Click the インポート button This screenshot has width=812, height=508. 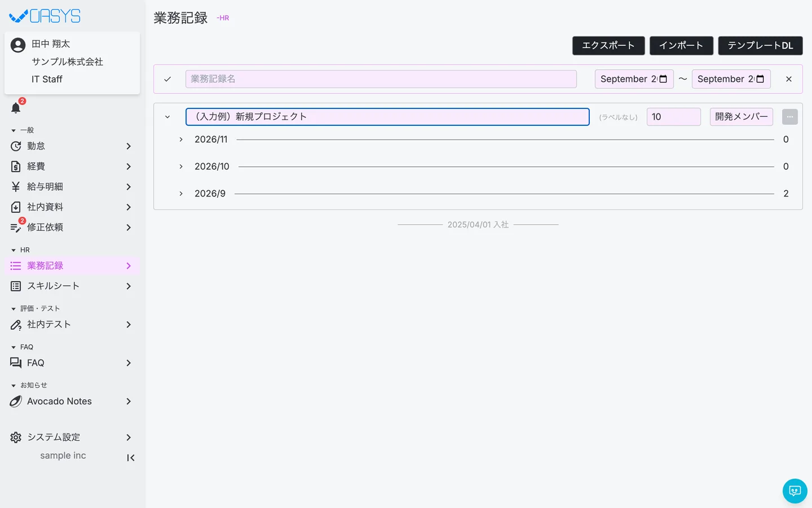(681, 46)
